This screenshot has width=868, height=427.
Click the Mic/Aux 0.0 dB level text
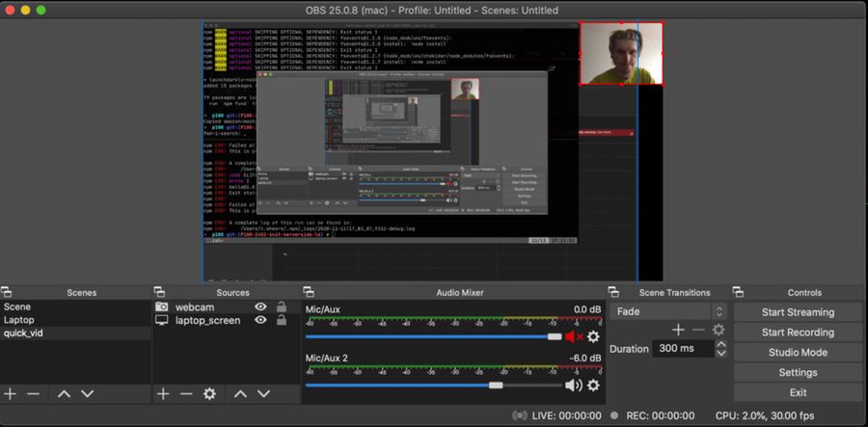click(587, 309)
